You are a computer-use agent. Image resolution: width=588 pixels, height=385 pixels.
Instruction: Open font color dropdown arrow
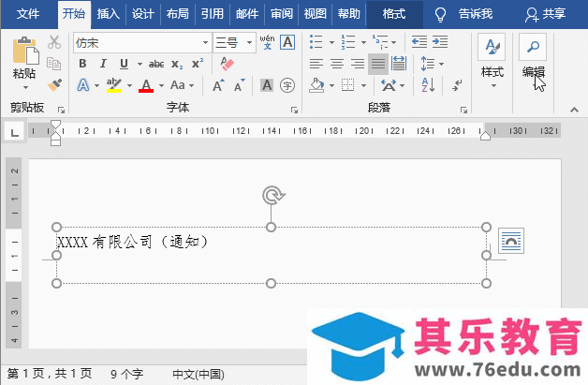[161, 85]
